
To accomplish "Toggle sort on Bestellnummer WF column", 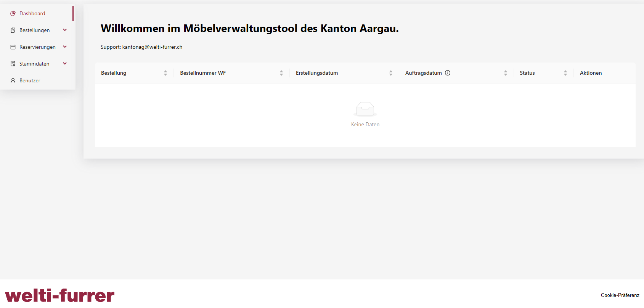I will click(281, 73).
